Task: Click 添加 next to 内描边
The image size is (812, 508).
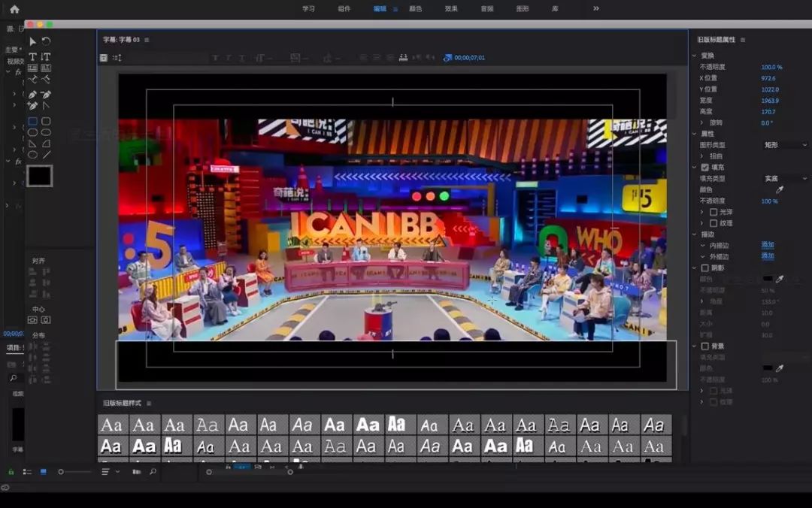Action: pyautogui.click(x=768, y=245)
